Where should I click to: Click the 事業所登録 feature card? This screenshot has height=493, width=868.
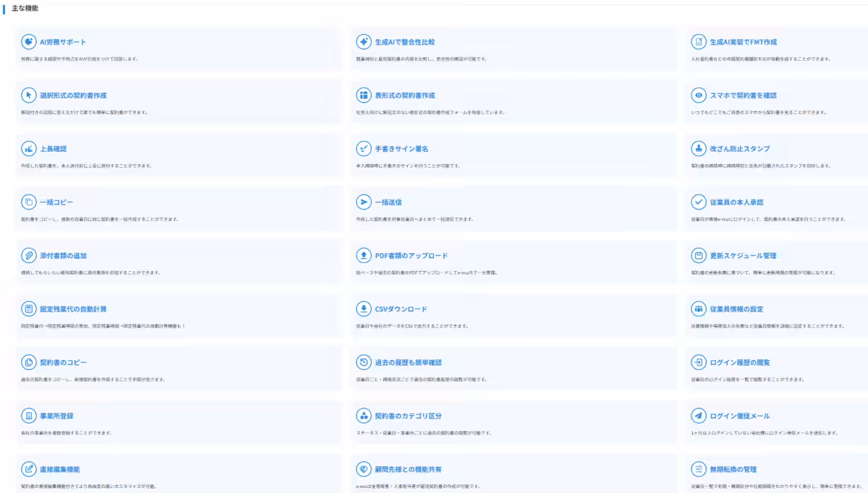(x=177, y=423)
